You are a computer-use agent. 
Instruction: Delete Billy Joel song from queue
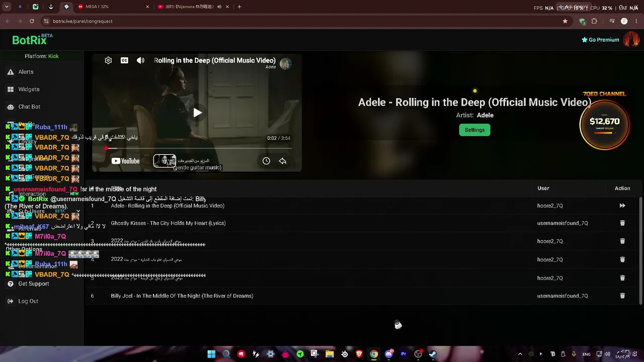click(x=622, y=296)
